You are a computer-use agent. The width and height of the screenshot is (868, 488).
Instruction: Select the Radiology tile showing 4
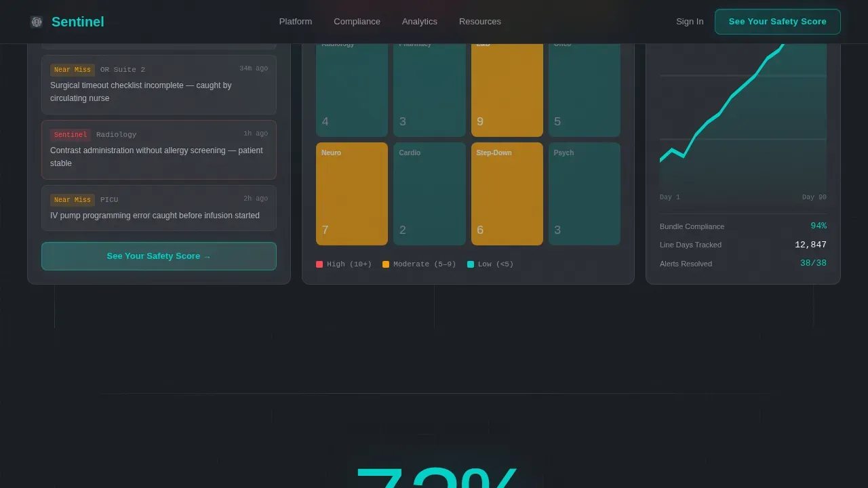coord(352,90)
